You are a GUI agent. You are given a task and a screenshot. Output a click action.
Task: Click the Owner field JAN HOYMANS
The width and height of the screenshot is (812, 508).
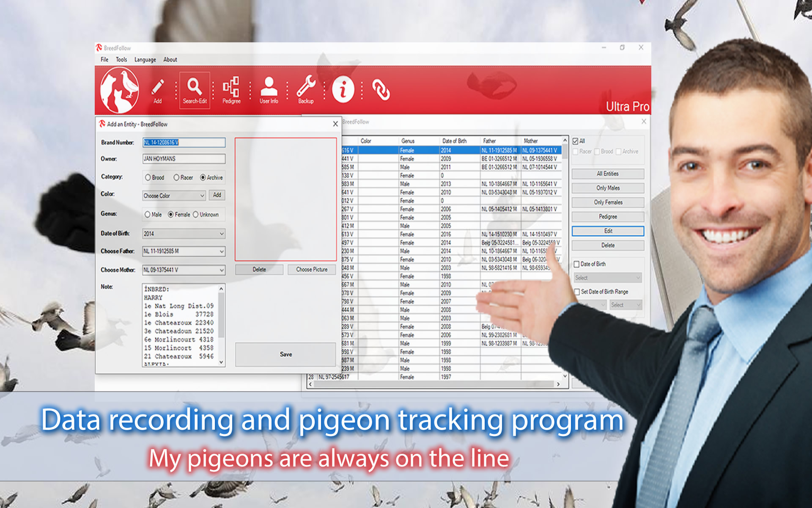[184, 159]
